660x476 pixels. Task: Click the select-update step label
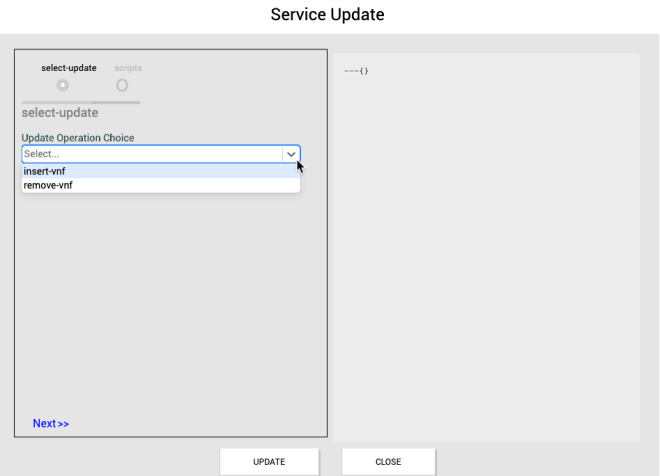69,68
